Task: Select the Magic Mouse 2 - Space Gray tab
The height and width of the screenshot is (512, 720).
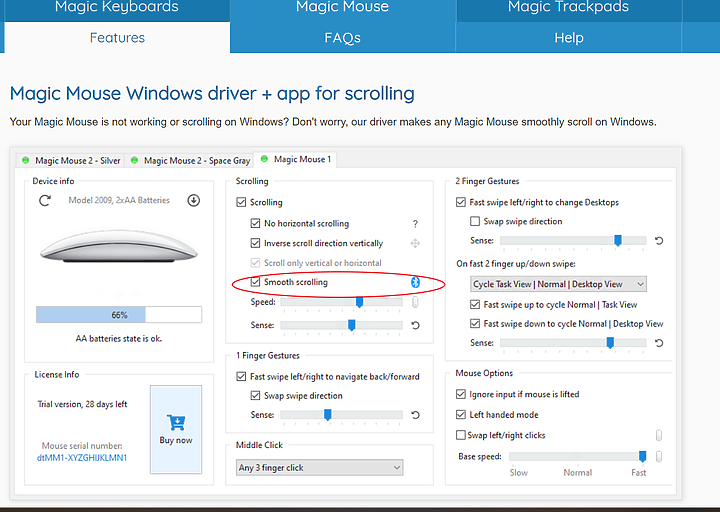Action: [190, 161]
